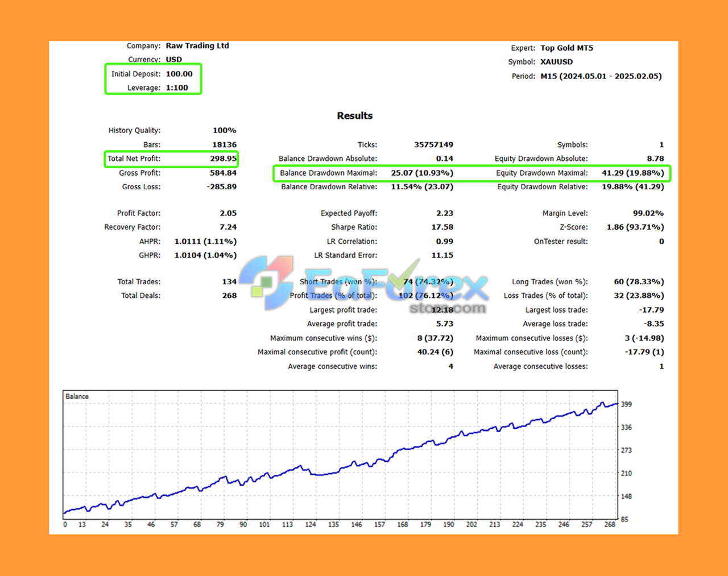Viewport: 728px width, 576px height.
Task: Click Long Trades value 60 (78.33%)
Action: [639, 281]
